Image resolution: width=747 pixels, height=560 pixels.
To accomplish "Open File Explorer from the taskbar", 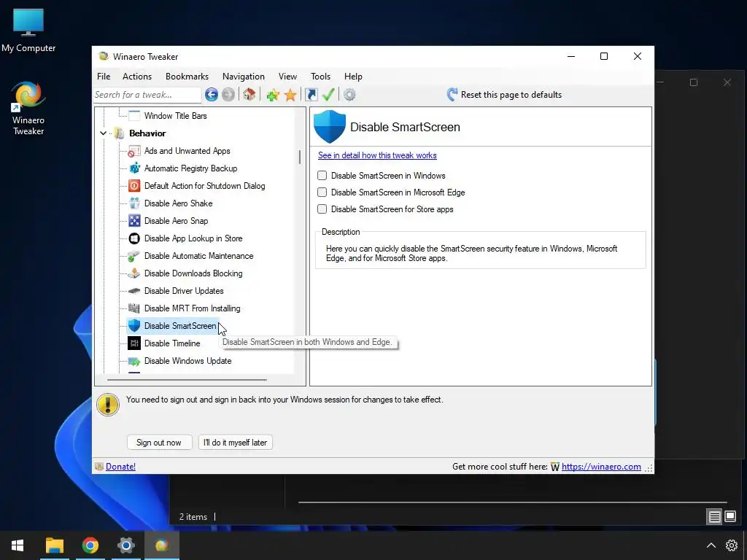I will pyautogui.click(x=54, y=545).
